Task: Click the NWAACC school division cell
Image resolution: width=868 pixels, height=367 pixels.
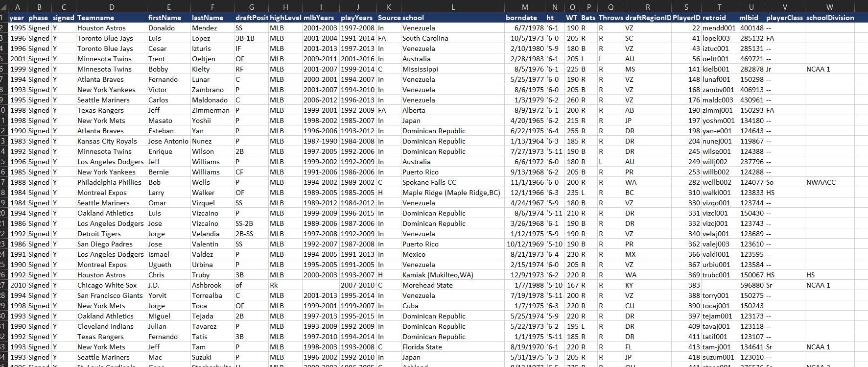Action: click(821, 182)
